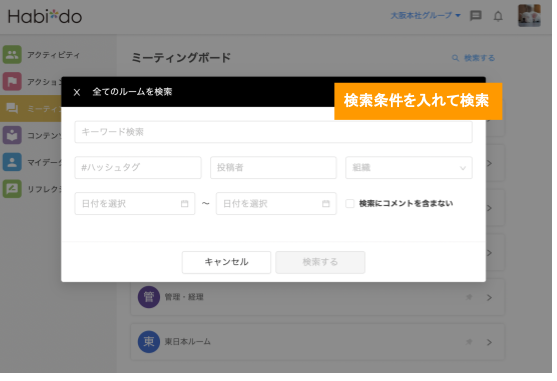This screenshot has height=381, width=557.
Task: Expand the 管理・経理 row chevron
Action: point(490,298)
